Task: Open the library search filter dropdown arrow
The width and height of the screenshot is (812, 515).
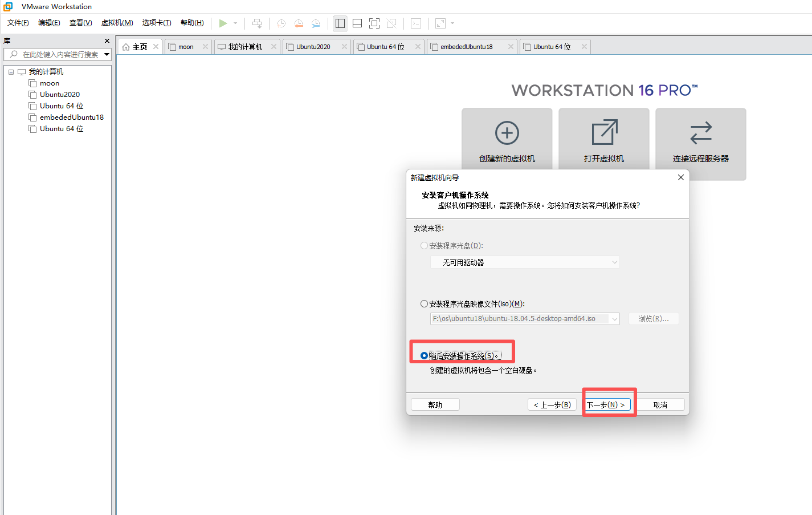Action: point(107,54)
